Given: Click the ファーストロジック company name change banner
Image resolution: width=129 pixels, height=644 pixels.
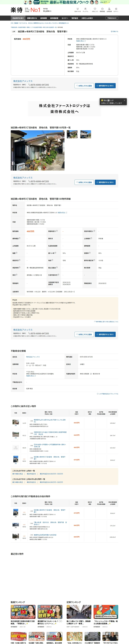Looking at the screenshot, I should pyautogui.click(x=64, y=109).
